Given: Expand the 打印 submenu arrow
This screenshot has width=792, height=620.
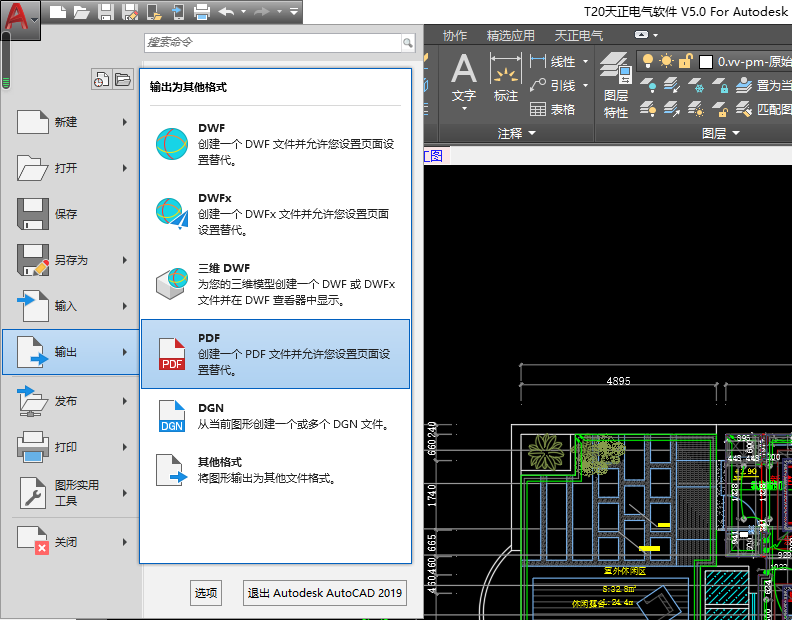Looking at the screenshot, I should pyautogui.click(x=125, y=447).
